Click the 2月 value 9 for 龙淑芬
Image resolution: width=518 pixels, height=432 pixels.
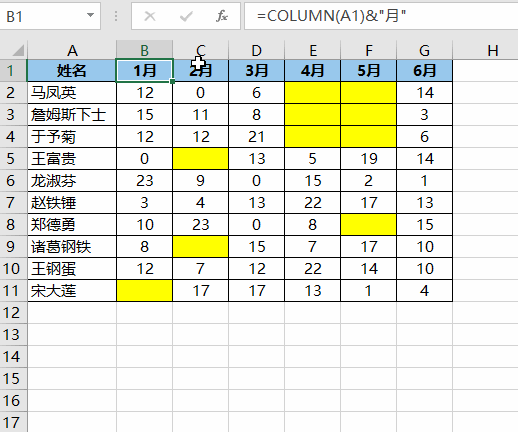tap(200, 181)
